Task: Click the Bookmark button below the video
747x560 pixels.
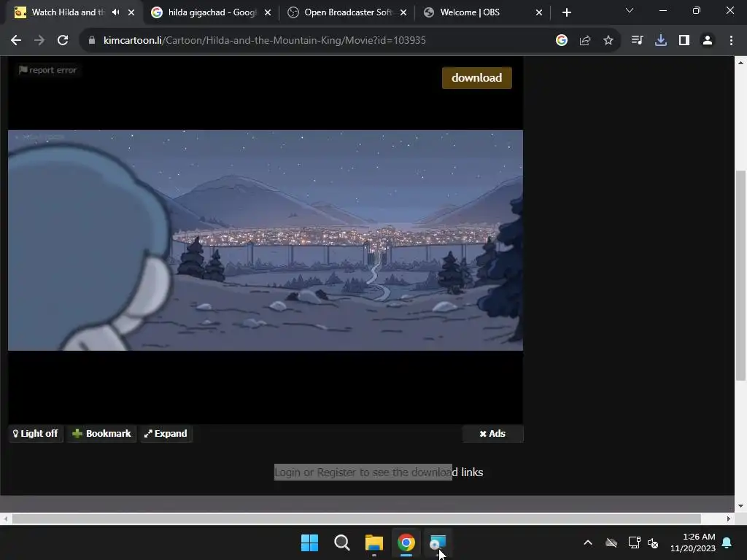Action: [101, 433]
